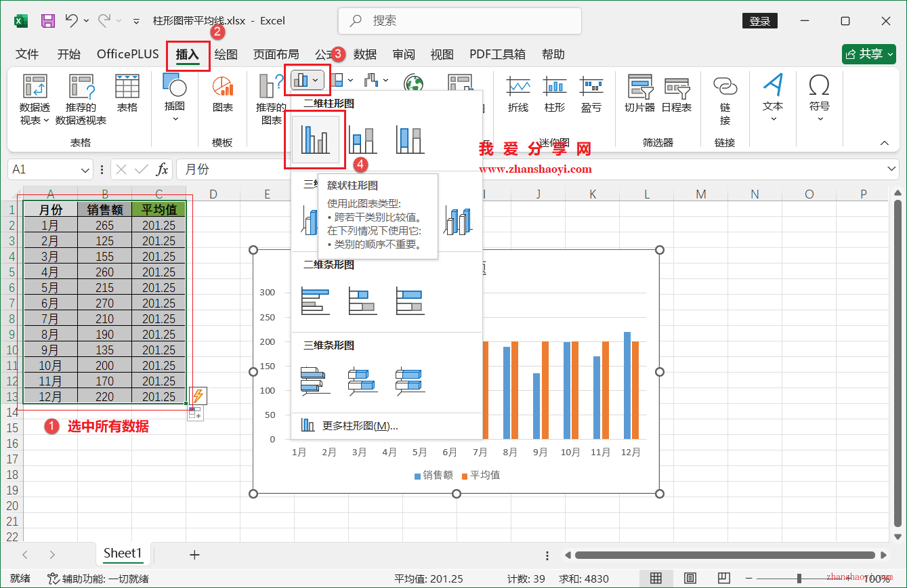This screenshot has width=907, height=588.
Task: Expand the formula bar
Action: 892,169
